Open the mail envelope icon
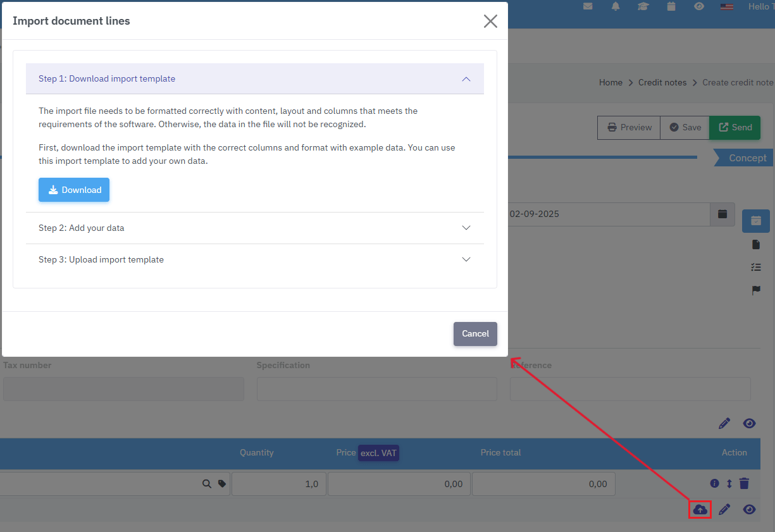This screenshot has width=775, height=532. pyautogui.click(x=588, y=6)
